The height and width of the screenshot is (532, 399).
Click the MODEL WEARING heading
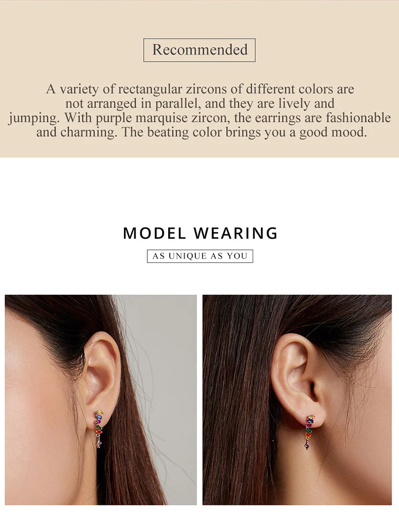(x=200, y=234)
